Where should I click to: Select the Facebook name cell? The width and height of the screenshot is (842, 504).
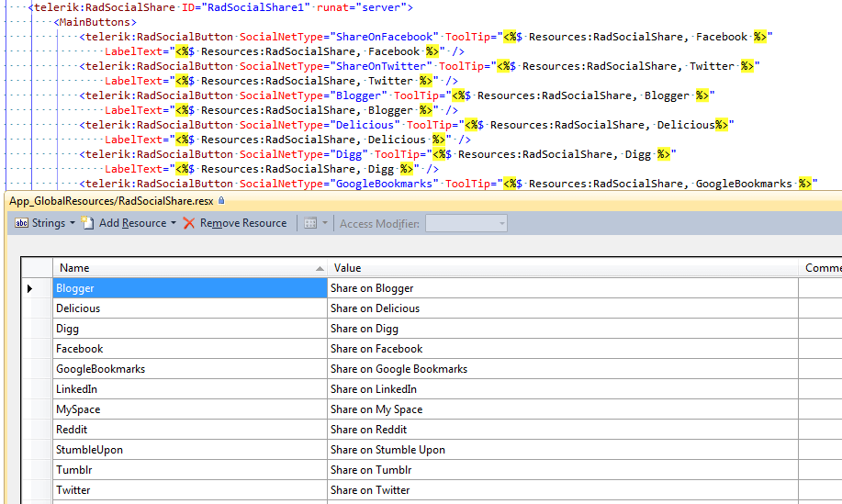189,348
